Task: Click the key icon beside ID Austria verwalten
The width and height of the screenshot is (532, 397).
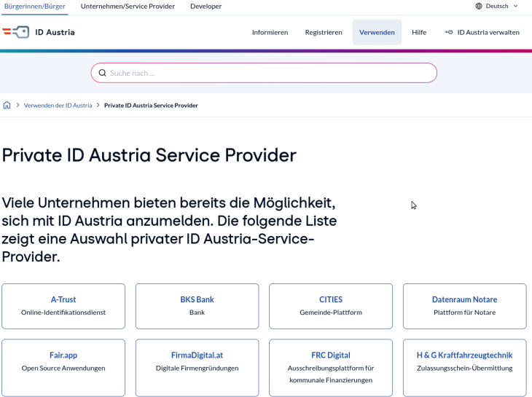Action: (449, 32)
